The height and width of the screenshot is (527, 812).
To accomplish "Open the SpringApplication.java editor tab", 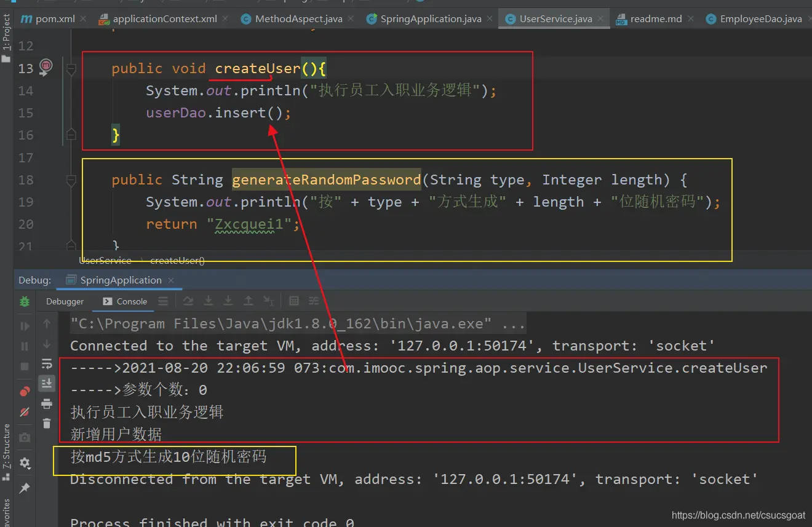I will click(x=431, y=18).
